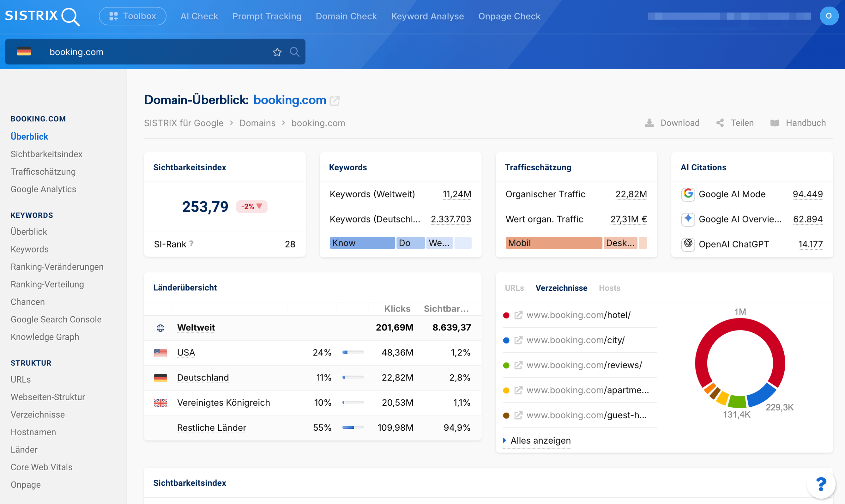Click the Google AI Mode logo icon

(x=688, y=194)
